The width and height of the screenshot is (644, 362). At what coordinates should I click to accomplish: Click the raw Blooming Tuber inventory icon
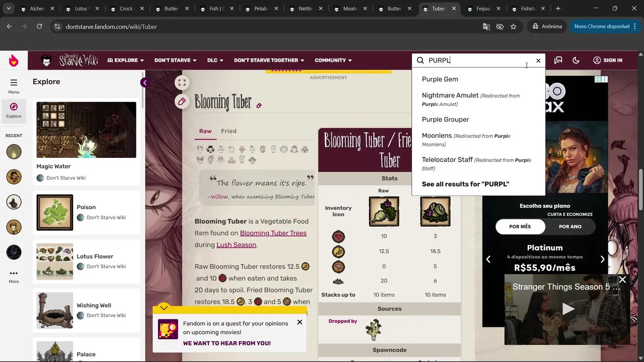[383, 211]
